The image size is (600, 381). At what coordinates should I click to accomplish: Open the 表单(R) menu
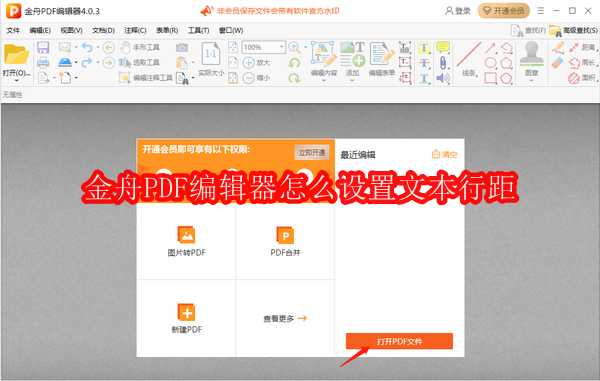pos(167,30)
